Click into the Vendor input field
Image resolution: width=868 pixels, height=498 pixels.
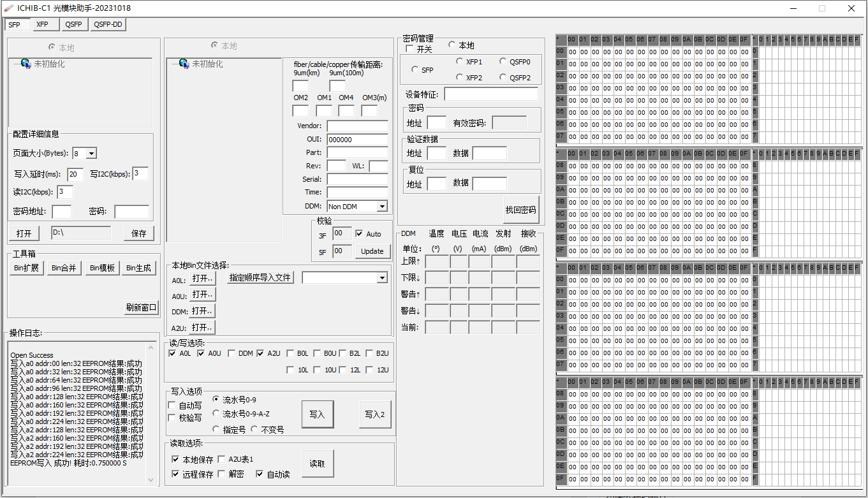(x=357, y=126)
